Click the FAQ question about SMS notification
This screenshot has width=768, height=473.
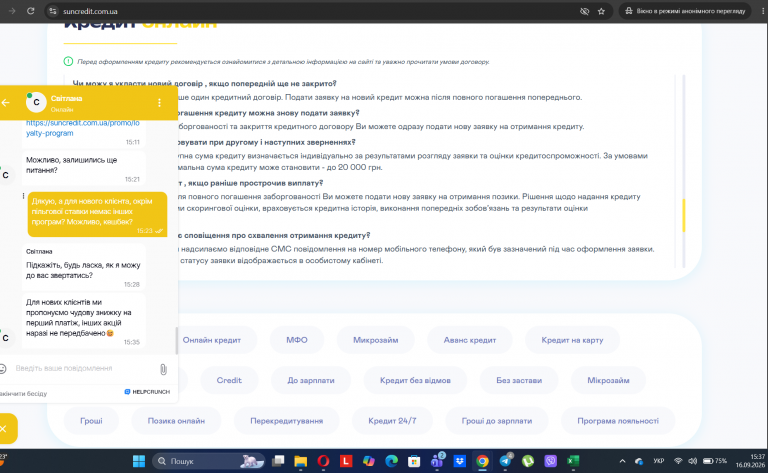274,236
